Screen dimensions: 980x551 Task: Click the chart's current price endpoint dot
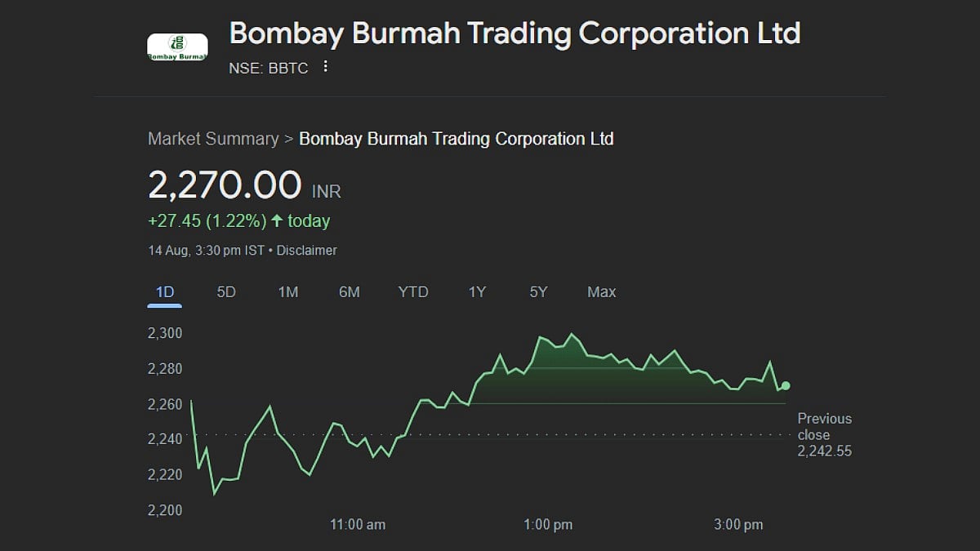[786, 385]
